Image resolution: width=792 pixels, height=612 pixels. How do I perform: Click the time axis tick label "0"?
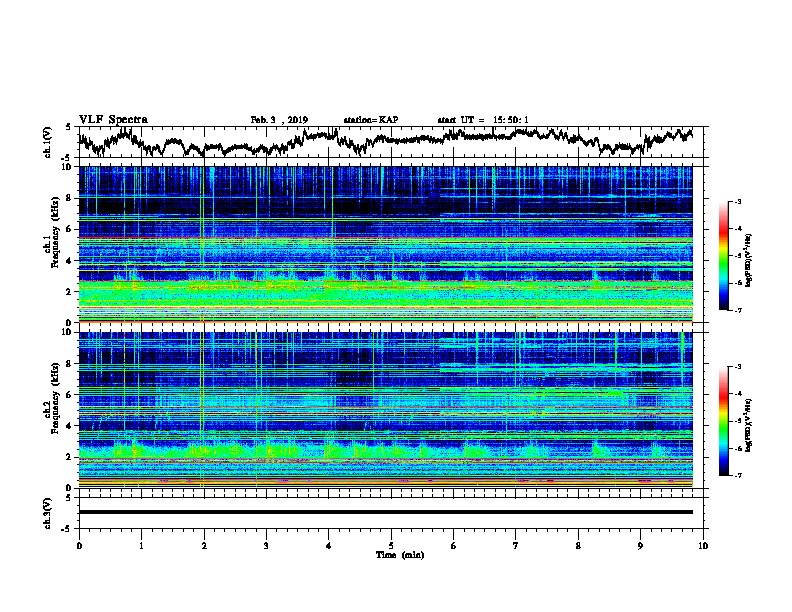click(79, 546)
